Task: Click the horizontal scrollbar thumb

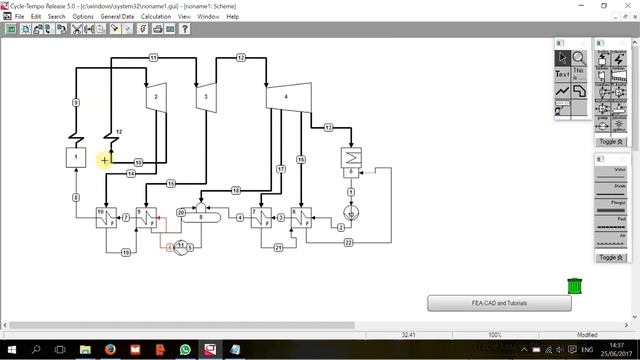Action: pyautogui.click(x=182, y=325)
